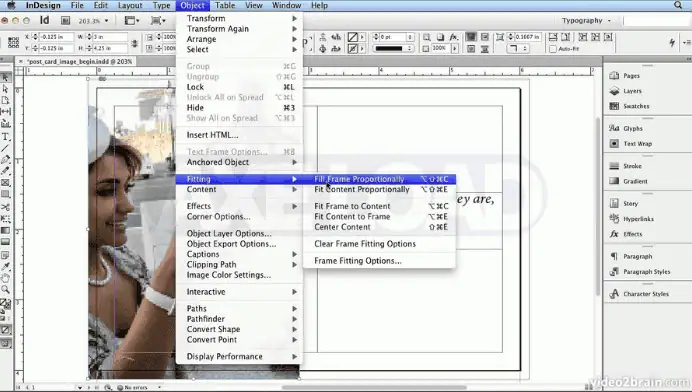Open the Screen Mode dropdown
The image size is (692, 392).
pos(158,20)
